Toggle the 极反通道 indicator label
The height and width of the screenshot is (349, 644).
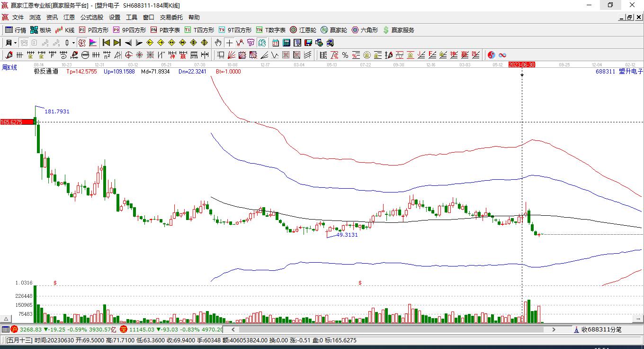[46, 72]
